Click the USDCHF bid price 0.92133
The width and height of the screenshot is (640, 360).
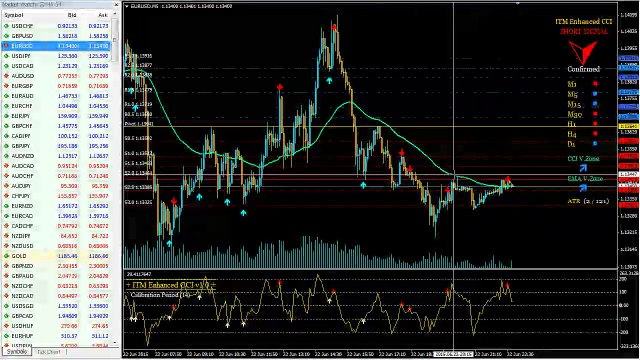tap(67, 26)
